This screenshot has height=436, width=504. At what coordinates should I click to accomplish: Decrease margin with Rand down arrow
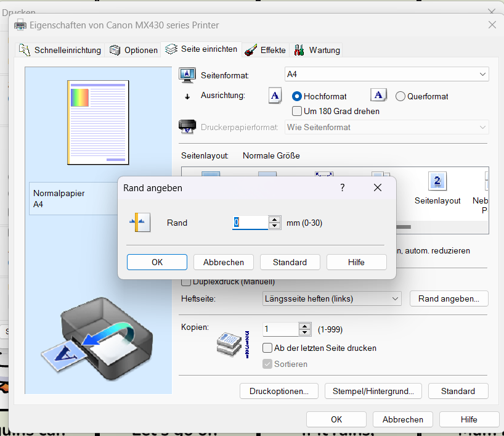(x=275, y=226)
